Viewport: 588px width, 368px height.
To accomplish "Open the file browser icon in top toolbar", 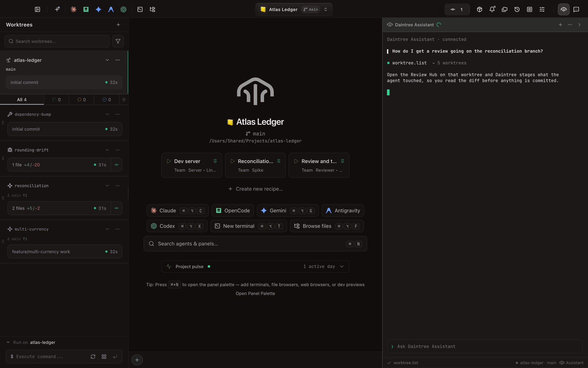I will click(x=153, y=10).
